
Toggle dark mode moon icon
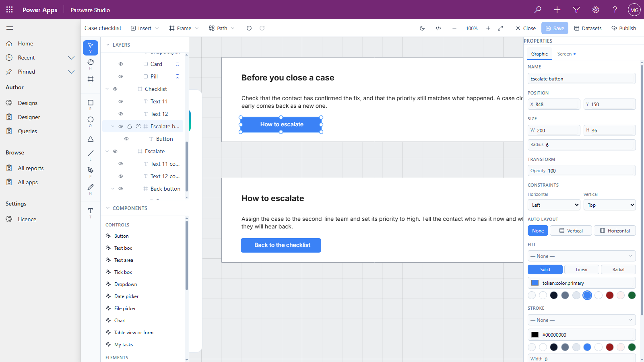click(x=422, y=28)
